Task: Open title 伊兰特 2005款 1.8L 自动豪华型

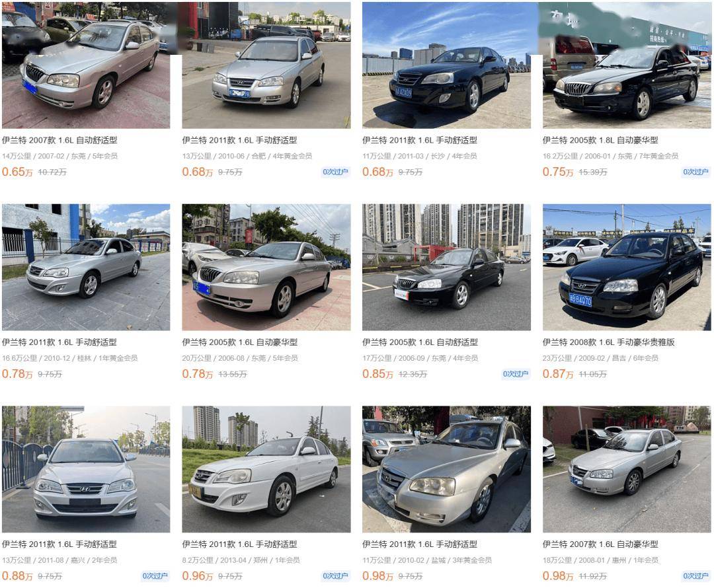Action: [600, 140]
